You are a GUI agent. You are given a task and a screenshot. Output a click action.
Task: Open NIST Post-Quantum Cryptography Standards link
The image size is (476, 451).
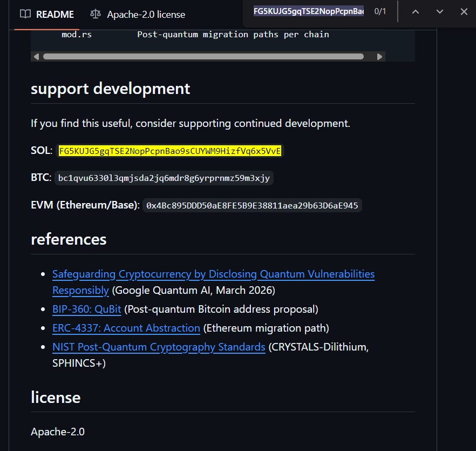[x=159, y=347]
